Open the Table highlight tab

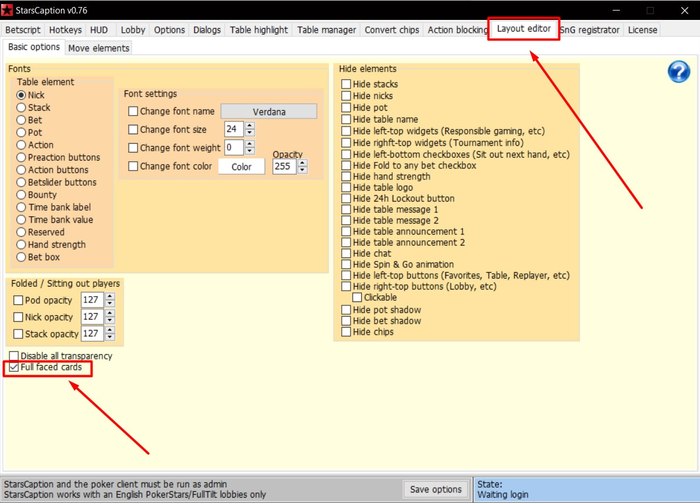[x=259, y=30]
